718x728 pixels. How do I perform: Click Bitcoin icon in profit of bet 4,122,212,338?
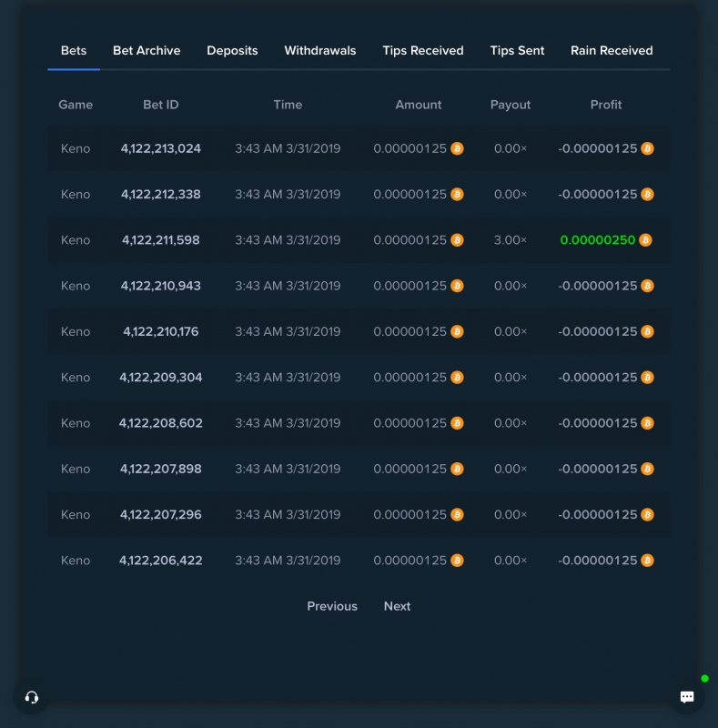point(647,194)
